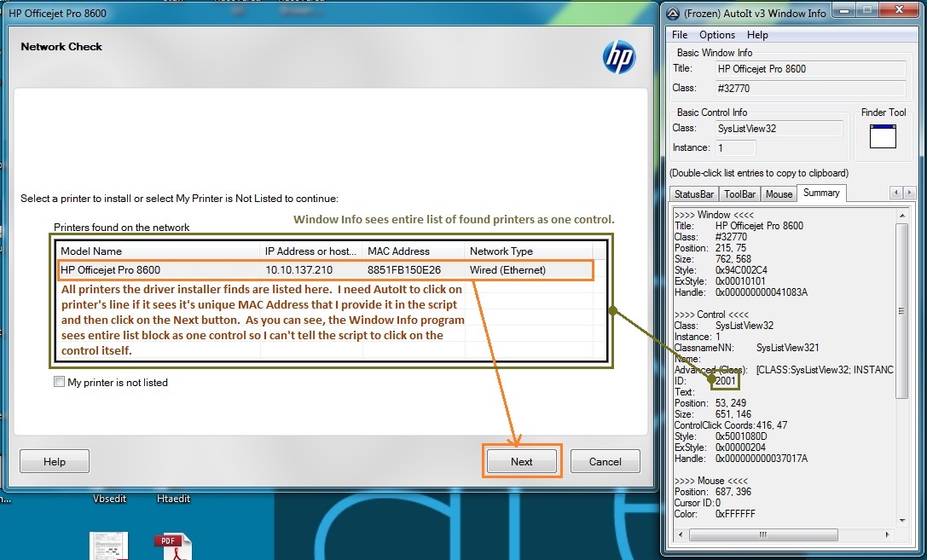Click the Basic Control Info Class field
This screenshot has height=560, width=927.
point(779,129)
